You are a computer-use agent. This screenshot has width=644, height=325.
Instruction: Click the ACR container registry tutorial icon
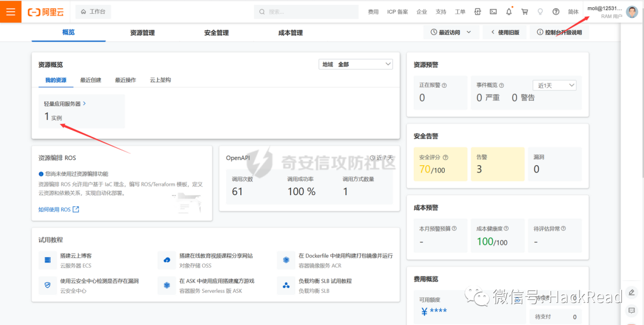click(286, 260)
